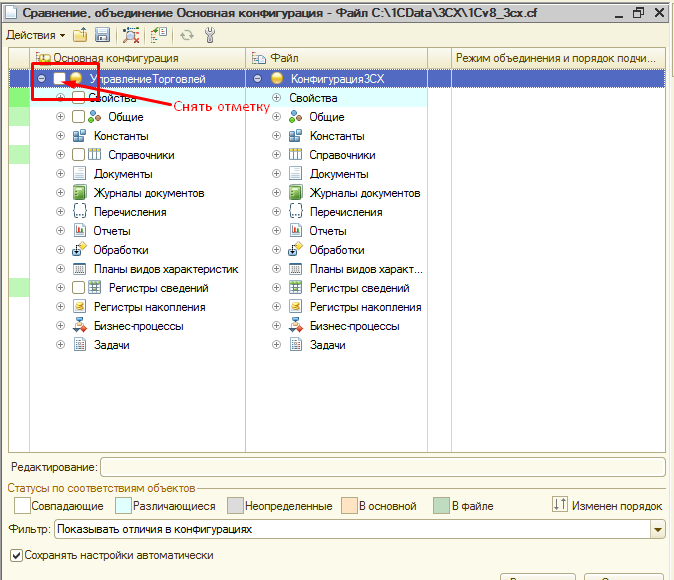Select Режим объединения и порядок column header
The height and width of the screenshot is (580, 674).
tap(558, 58)
